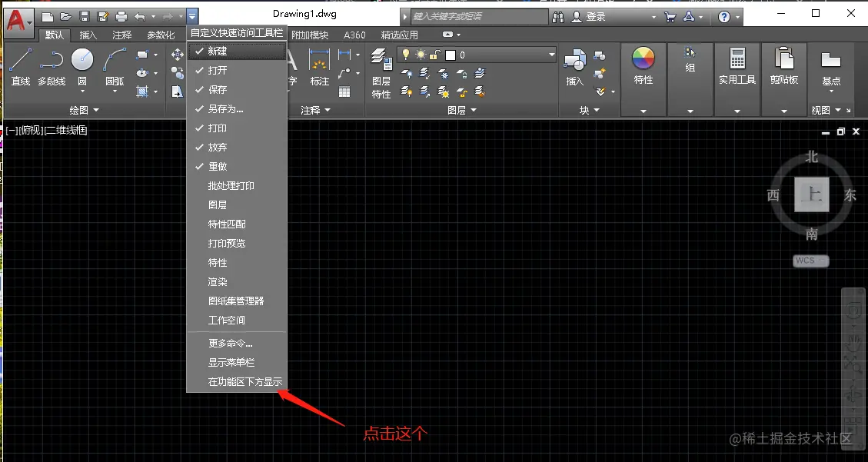Click the Match Layer icon in bottom row
868x462 pixels.
click(x=480, y=91)
